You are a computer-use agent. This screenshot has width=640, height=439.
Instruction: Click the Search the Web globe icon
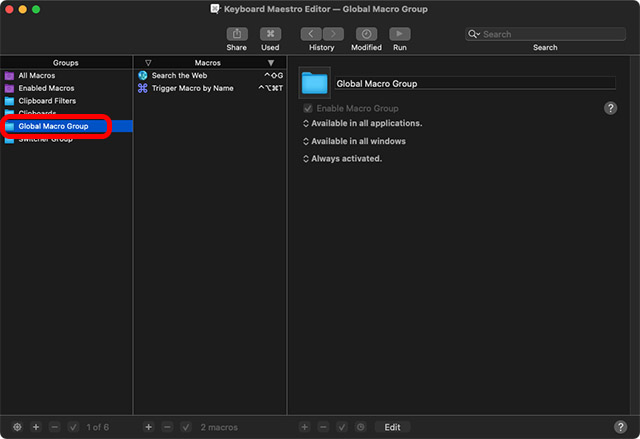[142, 75]
